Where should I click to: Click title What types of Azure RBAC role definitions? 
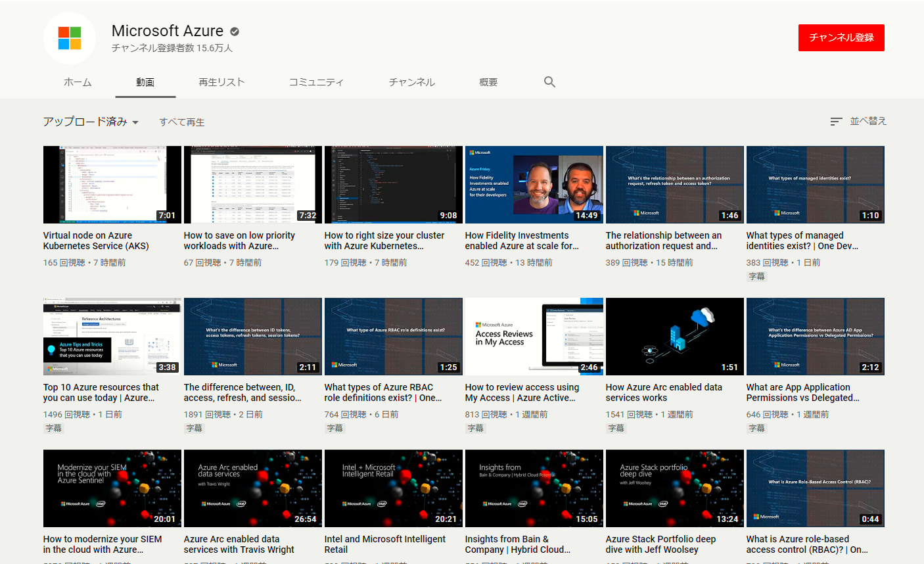coord(383,392)
